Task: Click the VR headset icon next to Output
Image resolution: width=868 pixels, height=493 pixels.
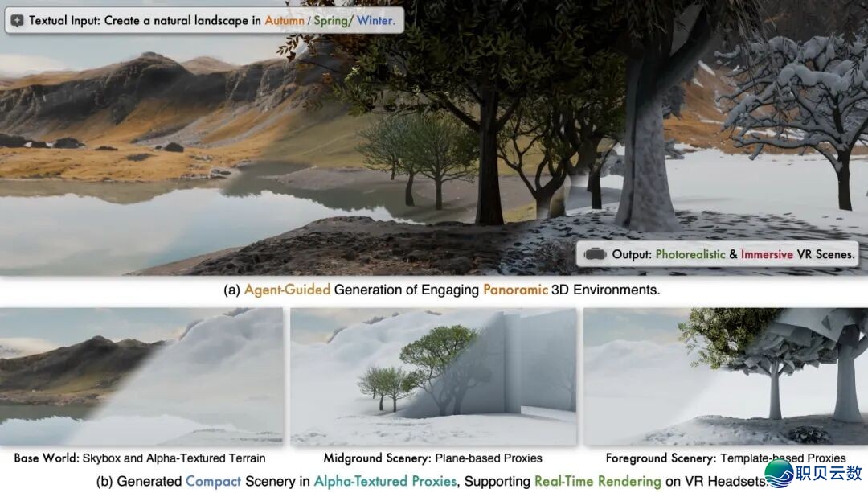Action: click(595, 254)
